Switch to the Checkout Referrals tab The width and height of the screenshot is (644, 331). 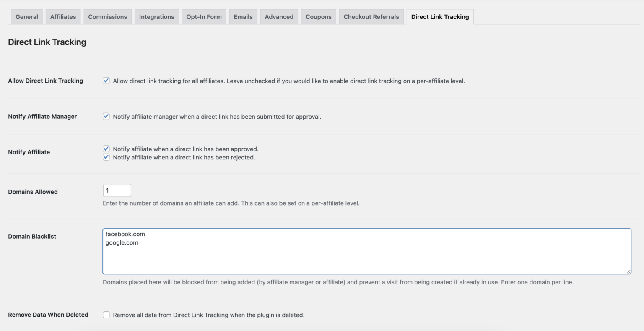[371, 16]
